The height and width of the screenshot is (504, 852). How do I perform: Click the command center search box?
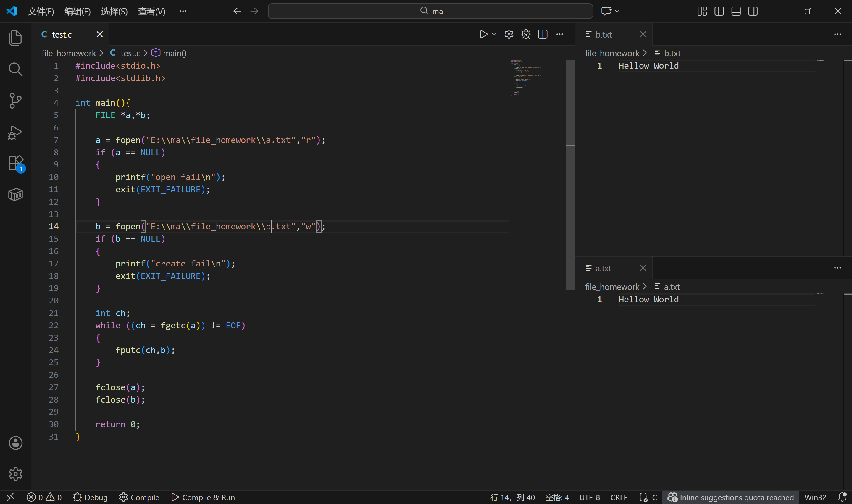pos(430,11)
